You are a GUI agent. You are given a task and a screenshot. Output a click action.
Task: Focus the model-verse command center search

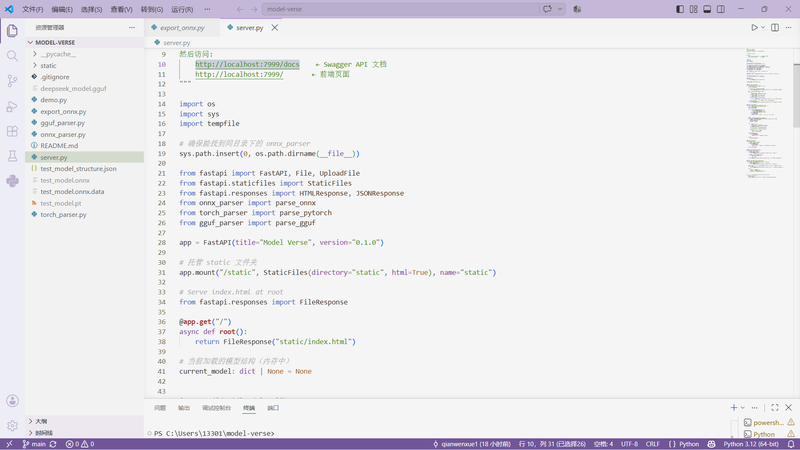[401, 9]
